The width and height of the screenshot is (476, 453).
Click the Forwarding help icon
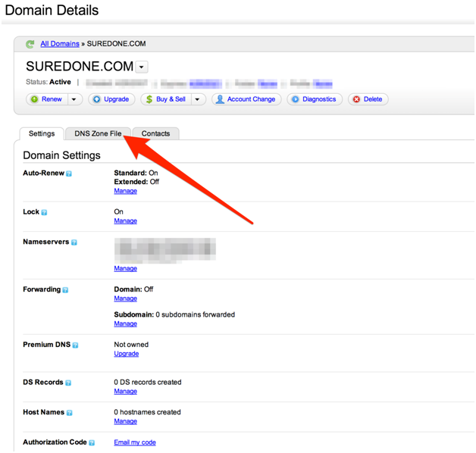65,290
